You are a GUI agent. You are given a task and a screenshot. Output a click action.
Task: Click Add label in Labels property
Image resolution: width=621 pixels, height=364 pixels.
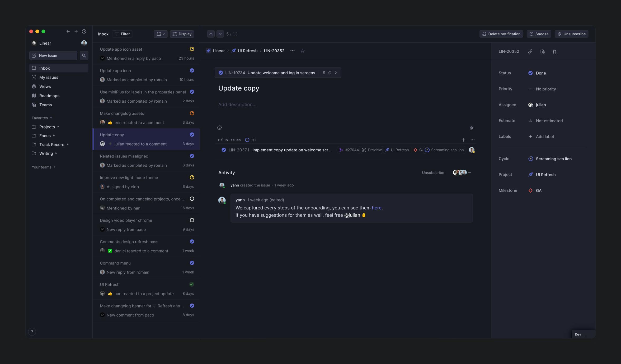coord(541,137)
